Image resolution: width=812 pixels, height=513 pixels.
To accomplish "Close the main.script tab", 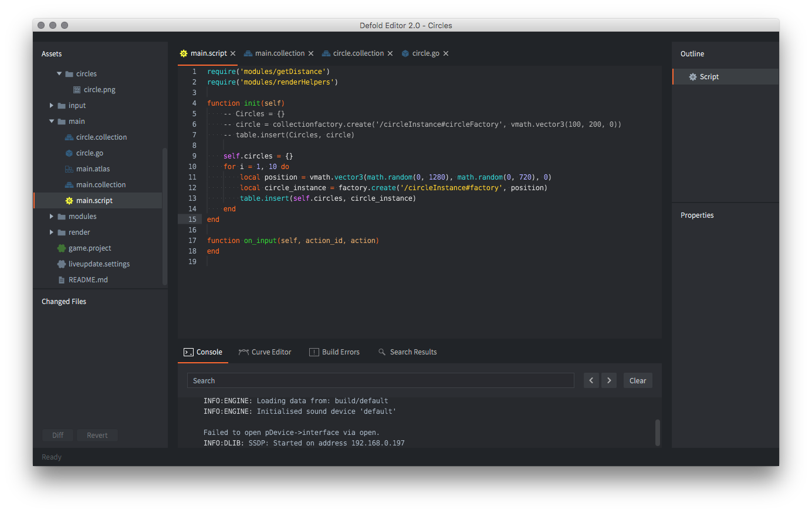I will tap(233, 53).
